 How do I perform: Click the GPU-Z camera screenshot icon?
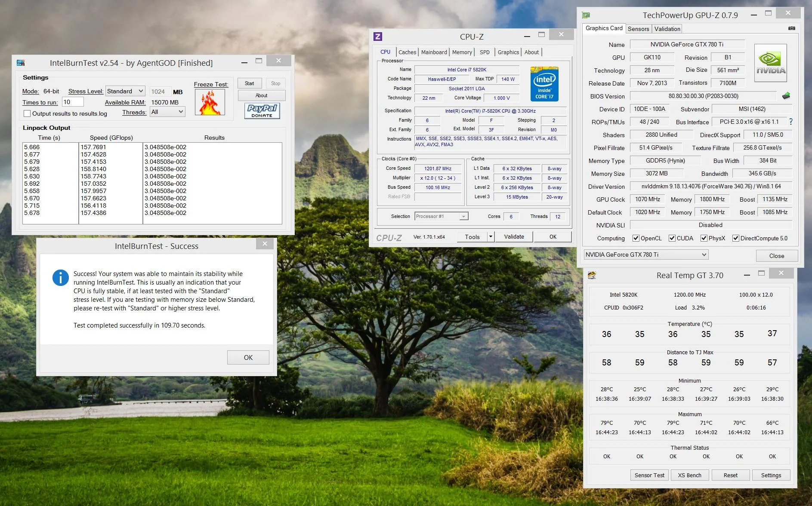pos(791,28)
